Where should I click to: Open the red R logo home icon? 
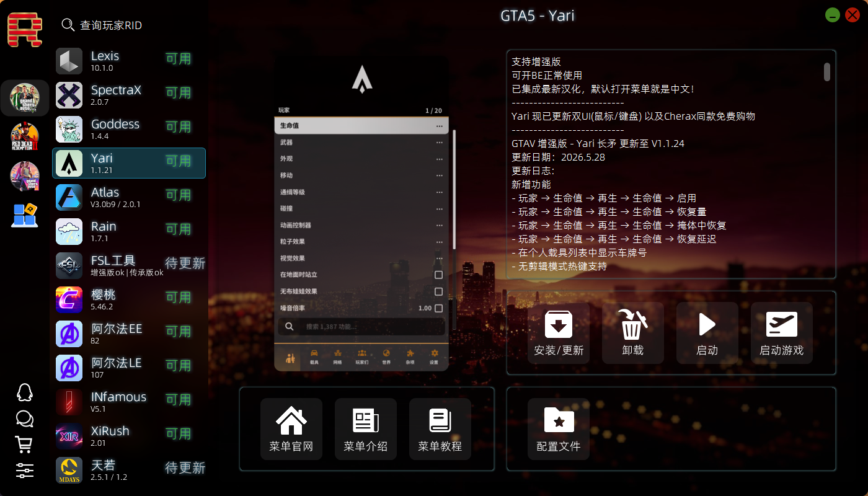click(x=25, y=30)
